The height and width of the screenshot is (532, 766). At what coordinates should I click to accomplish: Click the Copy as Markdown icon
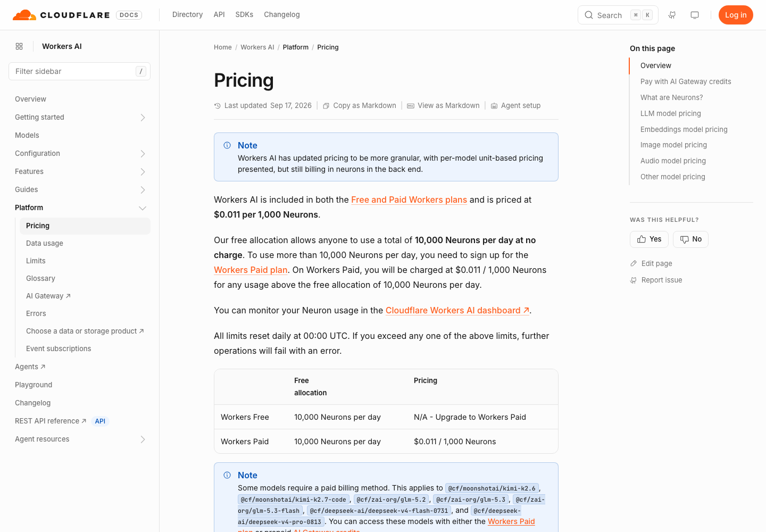326,106
